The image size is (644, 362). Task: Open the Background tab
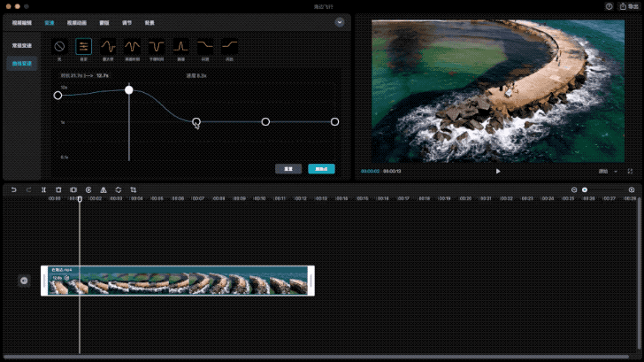[149, 23]
